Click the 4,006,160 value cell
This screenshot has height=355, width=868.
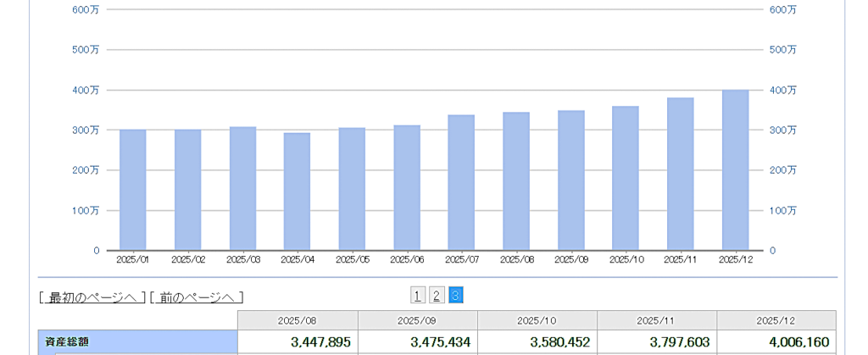click(x=776, y=343)
